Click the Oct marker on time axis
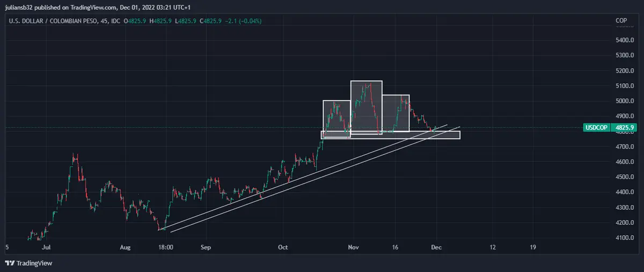Viewport: 644px width, 272px height. [283, 248]
